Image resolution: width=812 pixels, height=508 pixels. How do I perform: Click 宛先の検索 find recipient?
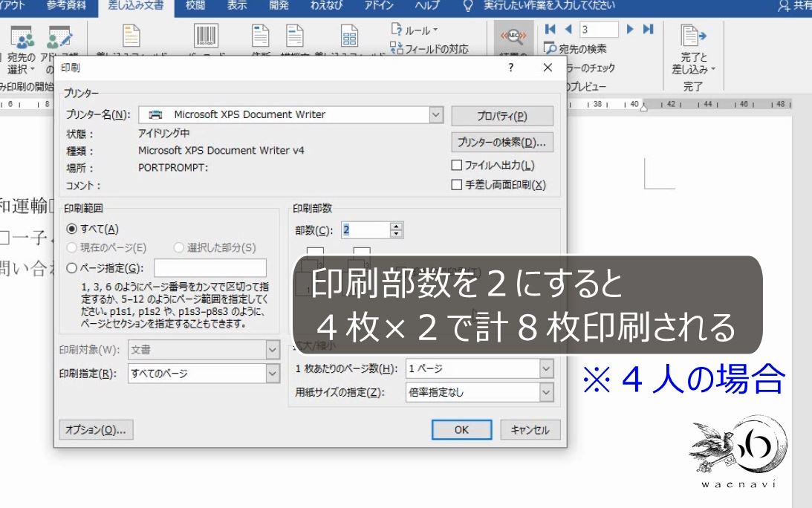point(575,49)
